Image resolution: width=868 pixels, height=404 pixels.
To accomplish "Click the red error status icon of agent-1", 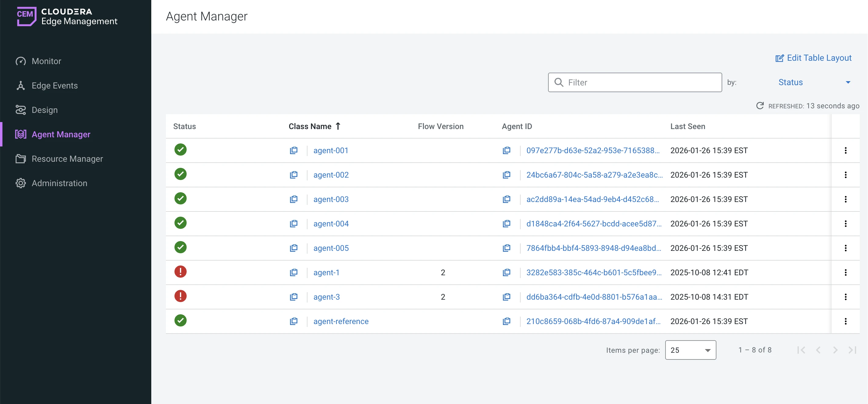I will click(180, 272).
